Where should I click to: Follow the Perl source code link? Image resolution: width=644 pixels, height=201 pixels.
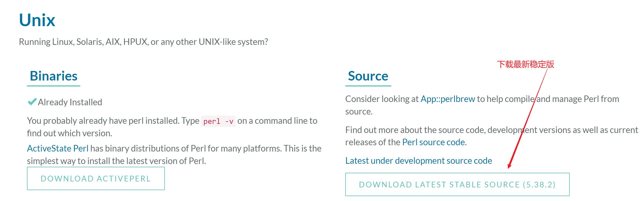pyautogui.click(x=433, y=142)
